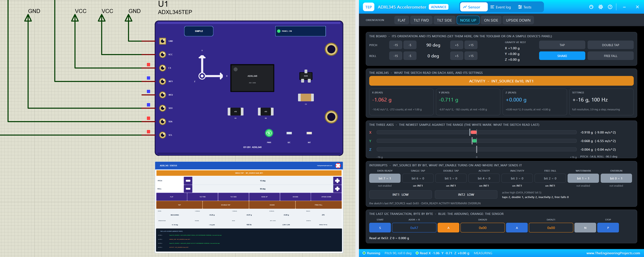
Task: Toggle the ADVANCE mode badge
Action: [x=439, y=7]
